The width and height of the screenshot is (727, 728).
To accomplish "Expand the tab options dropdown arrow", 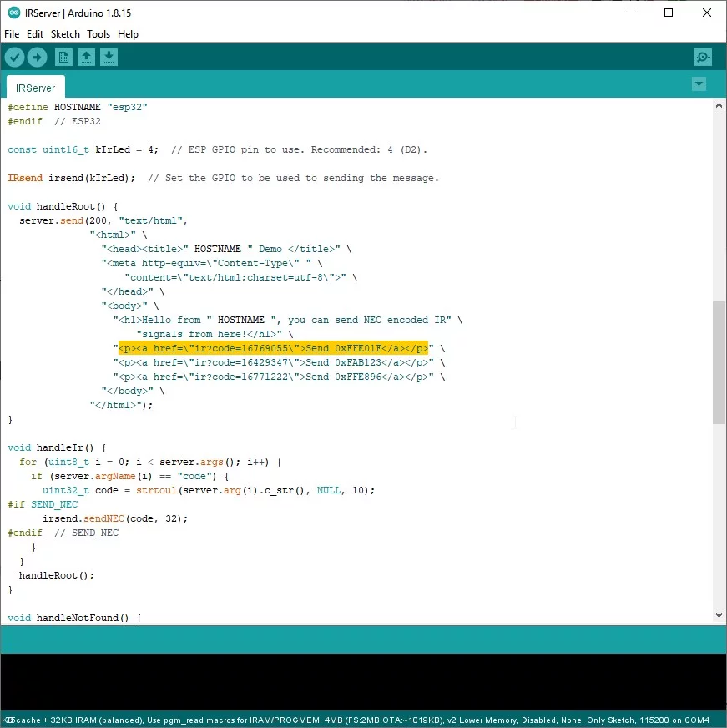I will pyautogui.click(x=699, y=84).
